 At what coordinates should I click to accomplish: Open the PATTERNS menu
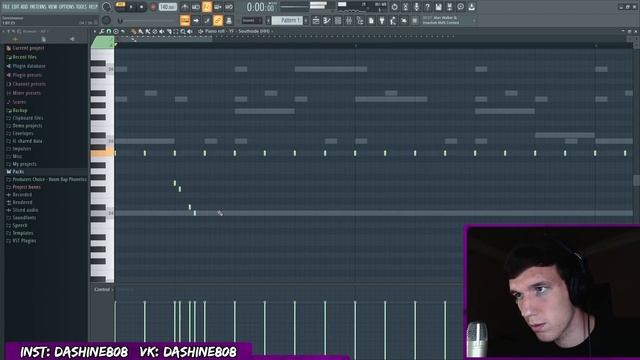point(38,7)
